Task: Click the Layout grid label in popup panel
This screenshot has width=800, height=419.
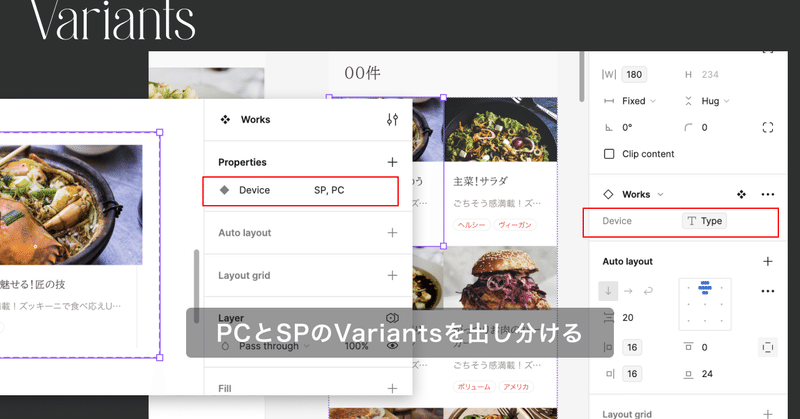Action: [244, 276]
